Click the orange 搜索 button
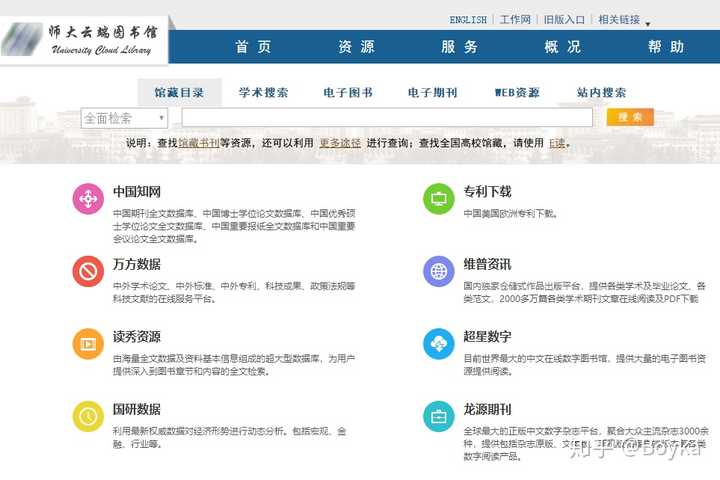720x480 pixels. 630,117
